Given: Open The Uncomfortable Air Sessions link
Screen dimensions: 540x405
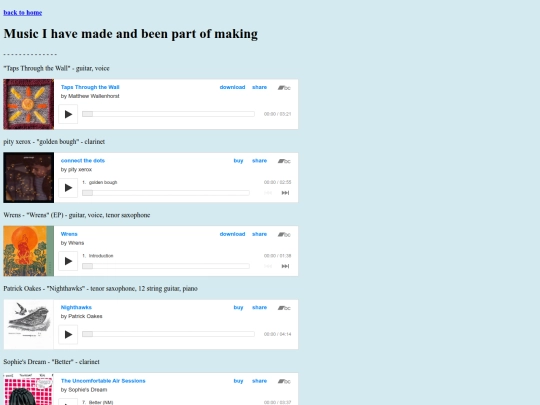Looking at the screenshot, I should point(103,381).
